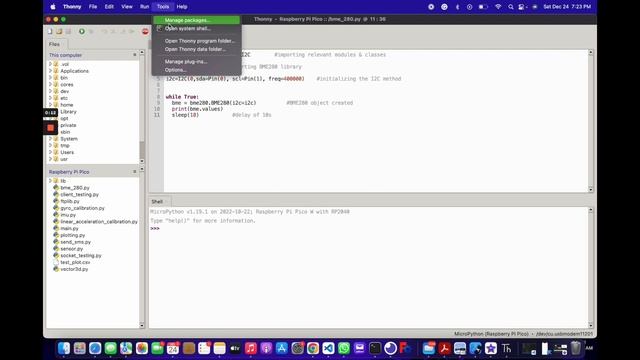Expand the Applications folder in This computer
This screenshot has width=640, height=360.
[x=50, y=71]
